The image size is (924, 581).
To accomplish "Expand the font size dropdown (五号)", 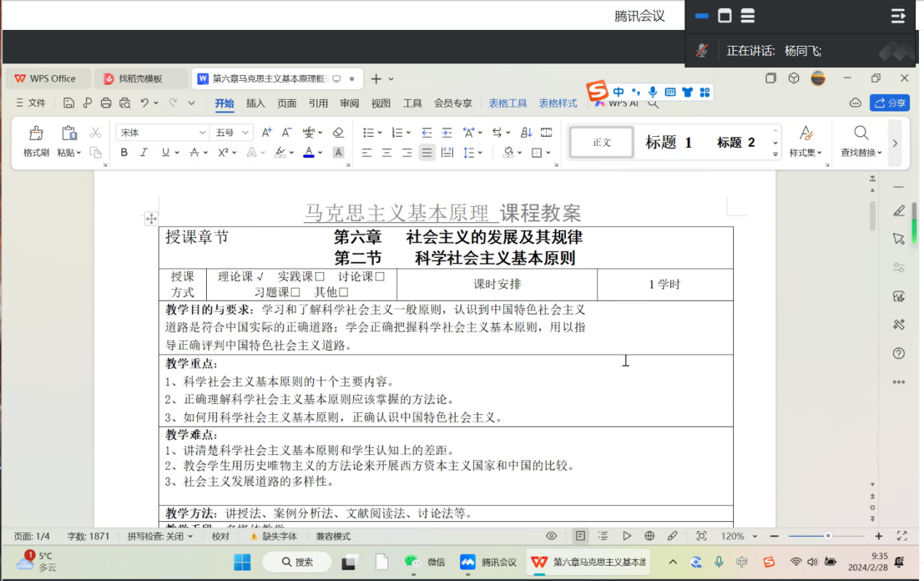I will click(245, 133).
